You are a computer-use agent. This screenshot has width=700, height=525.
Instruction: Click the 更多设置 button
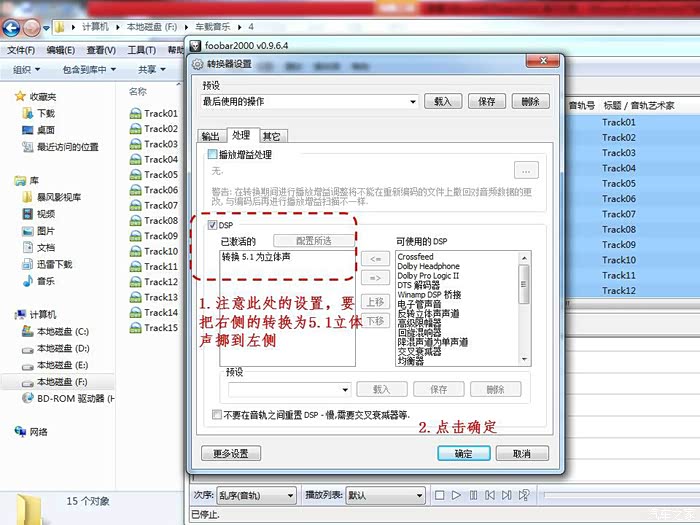(231, 453)
